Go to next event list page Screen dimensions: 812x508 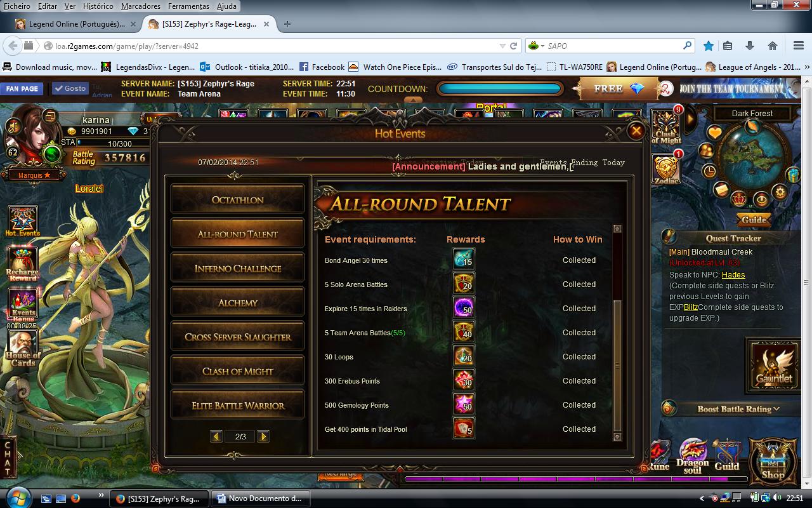(263, 436)
